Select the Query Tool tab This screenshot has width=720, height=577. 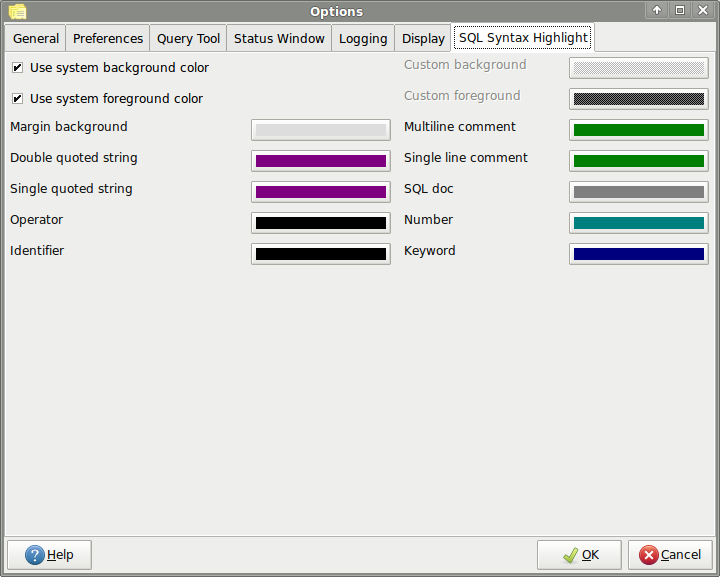click(188, 39)
